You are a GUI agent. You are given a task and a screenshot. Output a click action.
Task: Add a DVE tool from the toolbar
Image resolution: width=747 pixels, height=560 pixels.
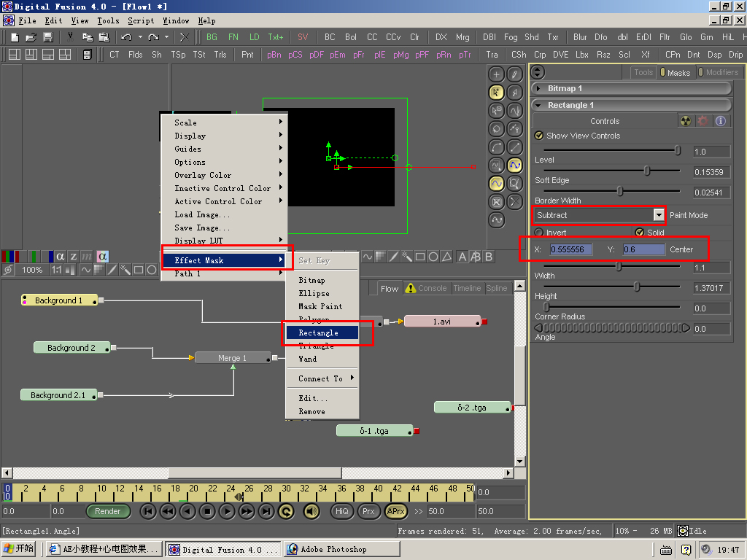(x=561, y=55)
